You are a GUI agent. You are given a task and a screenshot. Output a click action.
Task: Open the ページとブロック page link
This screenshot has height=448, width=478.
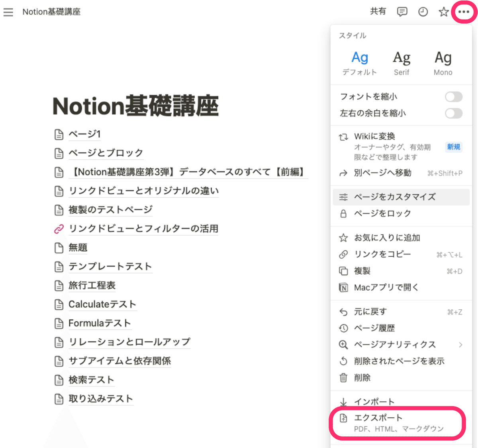(x=106, y=153)
